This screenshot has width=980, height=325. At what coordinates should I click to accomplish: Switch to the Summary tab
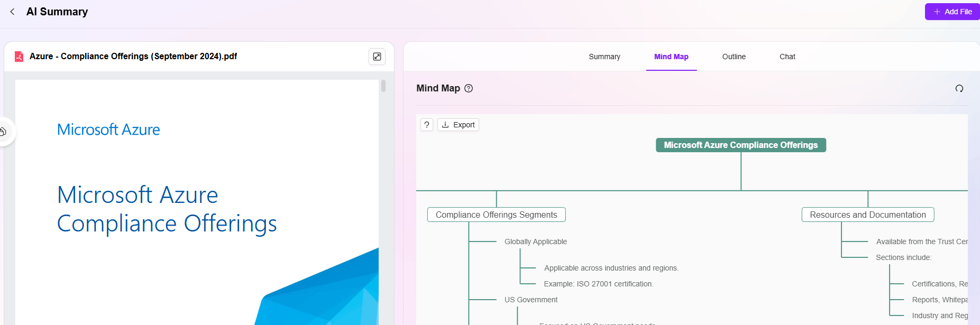pos(605,57)
